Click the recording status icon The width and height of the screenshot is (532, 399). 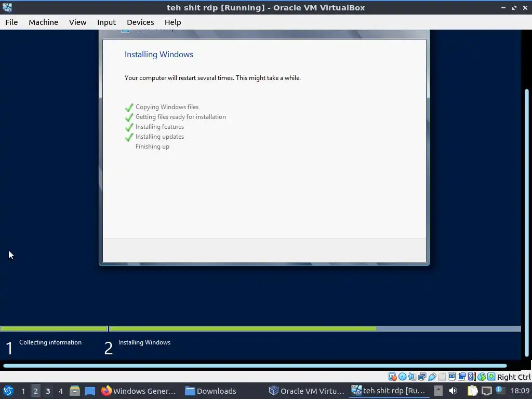461,377
